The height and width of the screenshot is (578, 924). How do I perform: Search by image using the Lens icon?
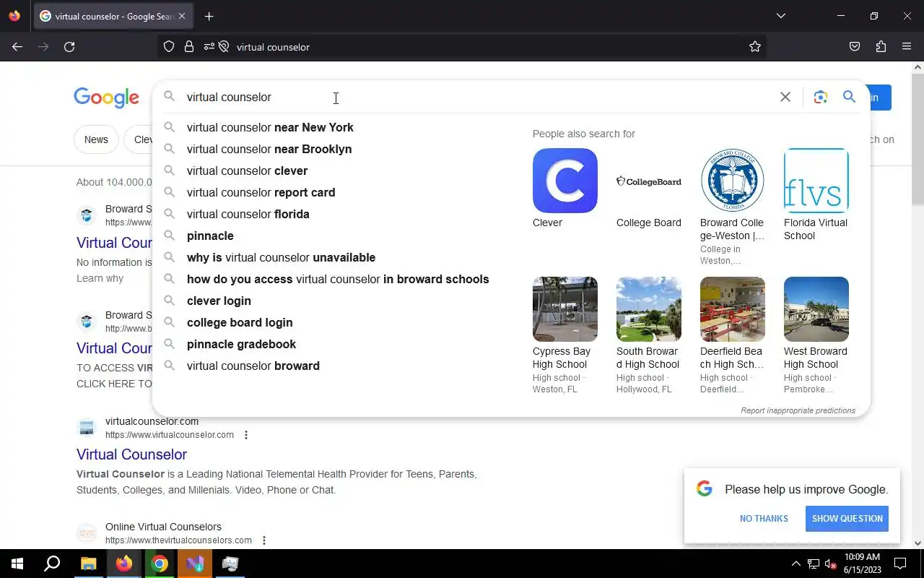pyautogui.click(x=820, y=97)
